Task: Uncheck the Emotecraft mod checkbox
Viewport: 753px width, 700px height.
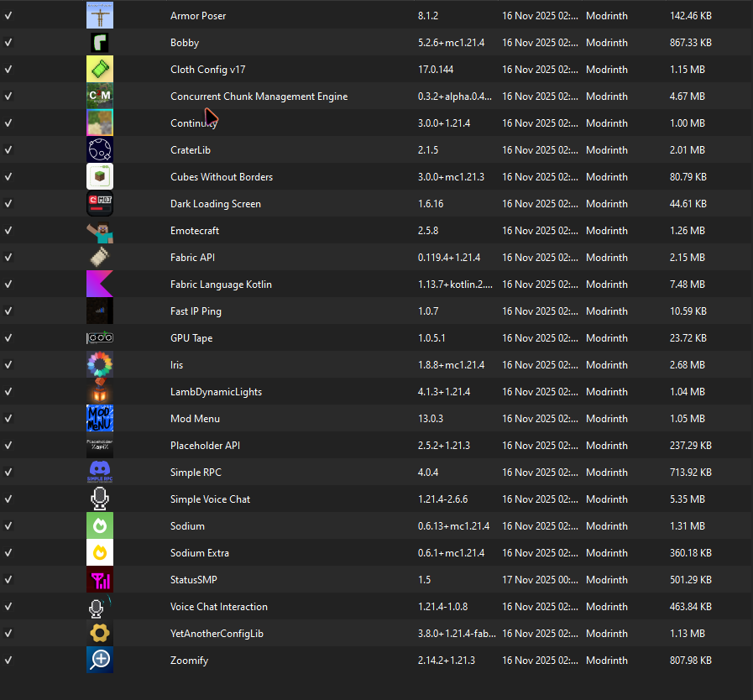Action: click(x=8, y=231)
